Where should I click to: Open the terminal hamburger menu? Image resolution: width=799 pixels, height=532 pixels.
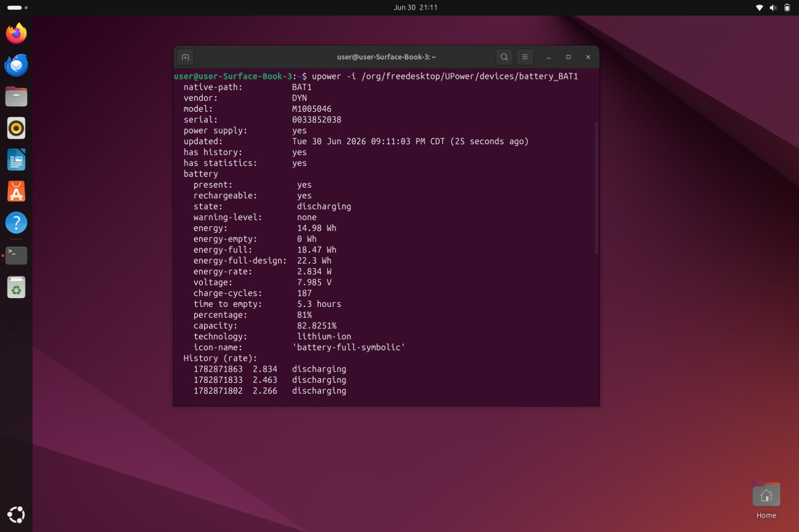tap(525, 57)
